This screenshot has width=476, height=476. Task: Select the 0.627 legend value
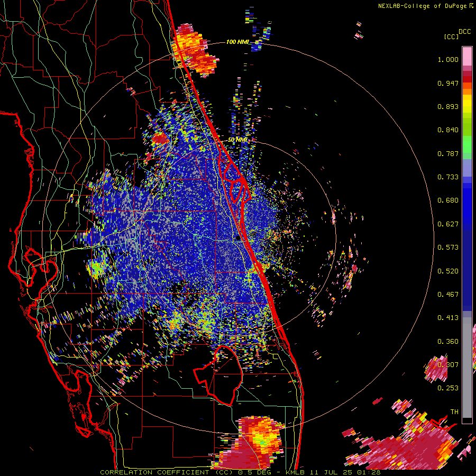coord(448,224)
